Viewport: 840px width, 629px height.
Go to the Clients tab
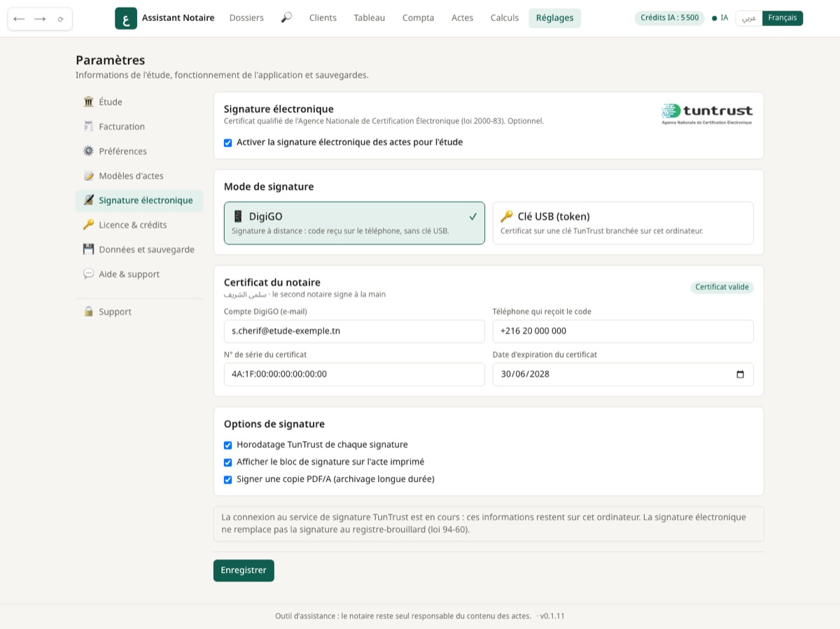click(x=323, y=18)
